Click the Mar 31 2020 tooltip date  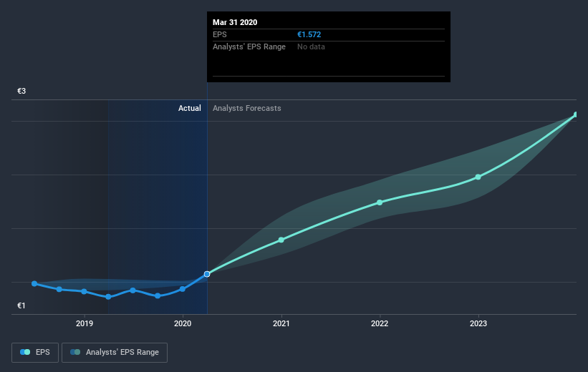click(235, 22)
